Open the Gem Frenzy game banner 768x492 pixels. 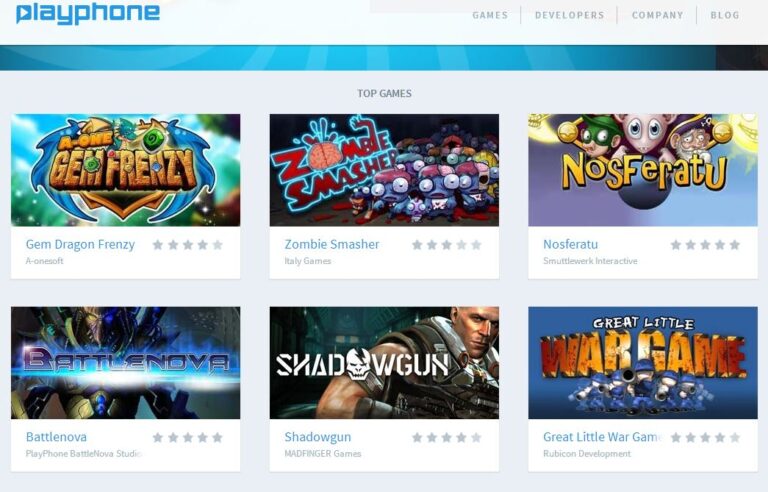[125, 170]
